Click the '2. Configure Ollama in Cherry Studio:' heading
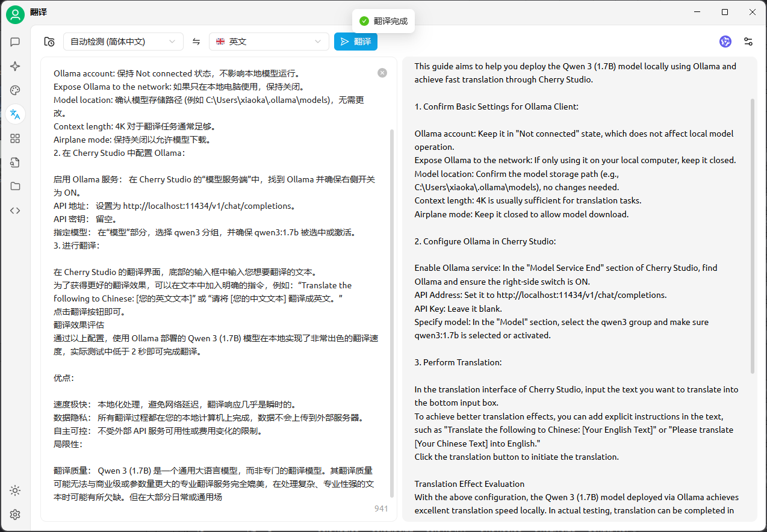The height and width of the screenshot is (532, 767). [485, 241]
